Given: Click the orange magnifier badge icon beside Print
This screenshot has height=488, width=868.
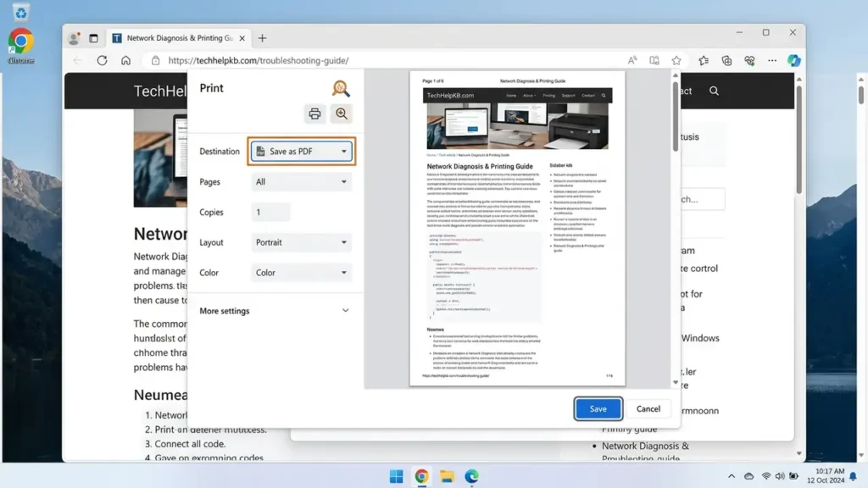Looking at the screenshot, I should tap(341, 88).
